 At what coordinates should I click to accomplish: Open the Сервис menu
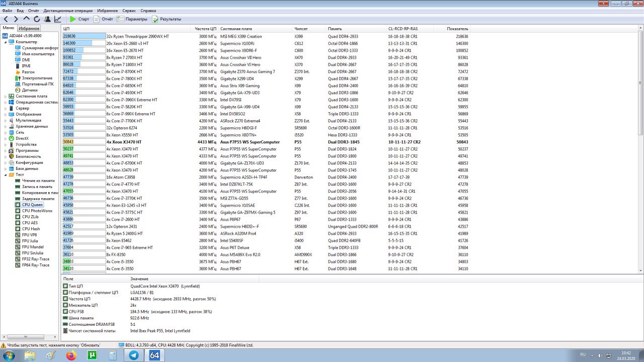coord(129,11)
